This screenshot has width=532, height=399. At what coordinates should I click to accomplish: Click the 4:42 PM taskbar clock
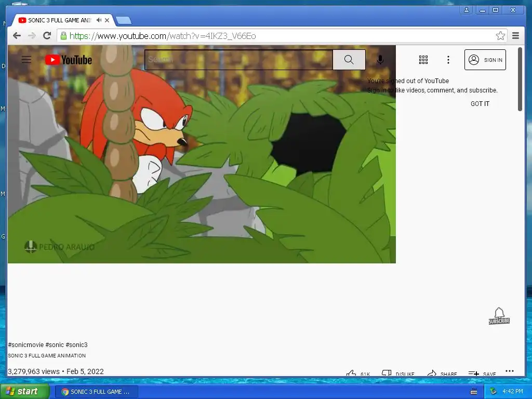[513, 391]
